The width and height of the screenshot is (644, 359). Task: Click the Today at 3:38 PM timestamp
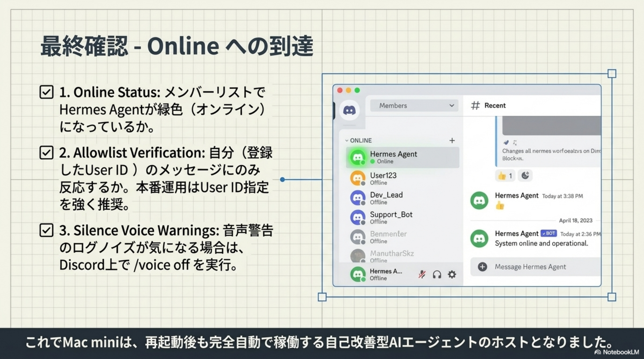pyautogui.click(x=563, y=196)
